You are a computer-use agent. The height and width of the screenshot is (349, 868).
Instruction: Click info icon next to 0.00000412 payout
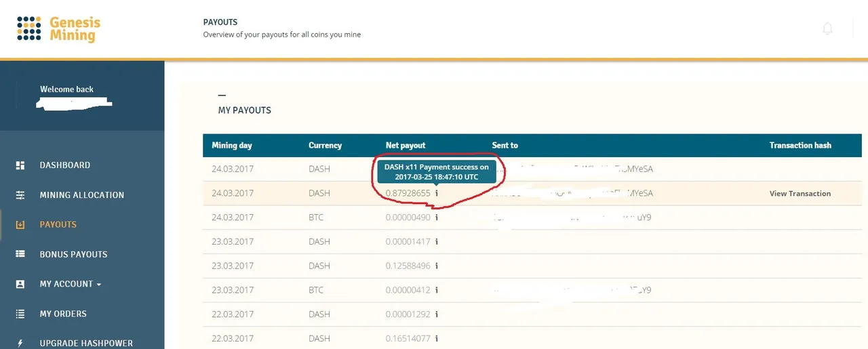[437, 290]
